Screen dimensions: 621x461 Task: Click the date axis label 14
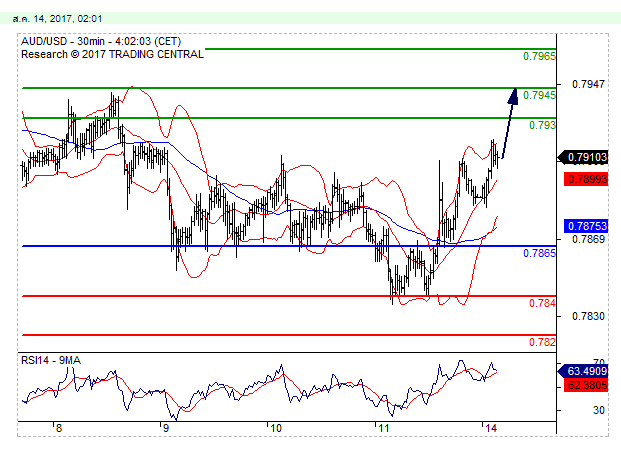click(x=490, y=428)
